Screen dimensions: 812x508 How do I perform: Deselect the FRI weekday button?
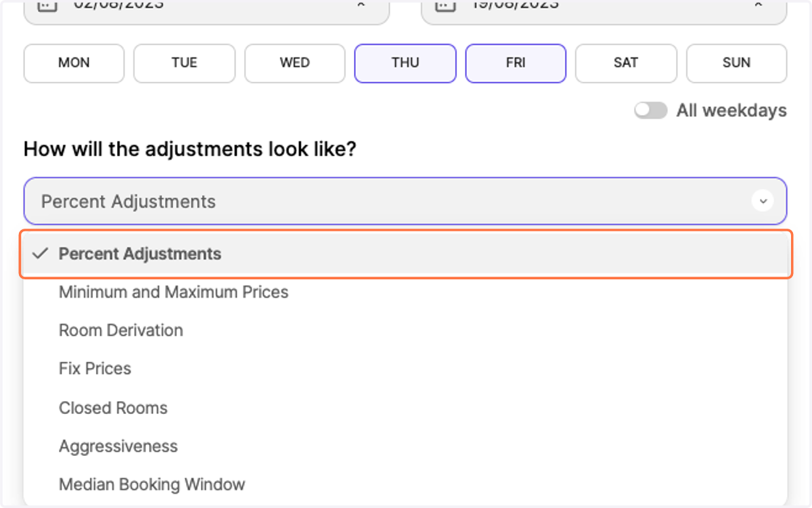[x=516, y=64]
